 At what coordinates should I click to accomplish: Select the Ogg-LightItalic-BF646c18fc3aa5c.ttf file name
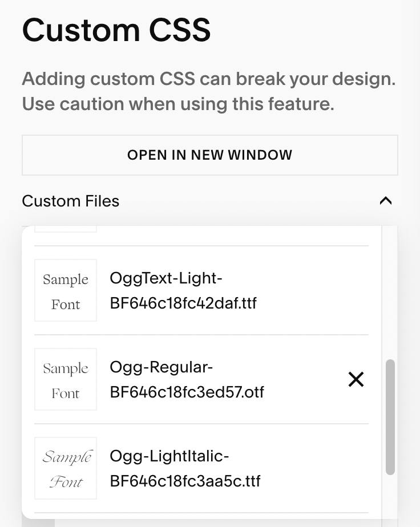point(185,468)
